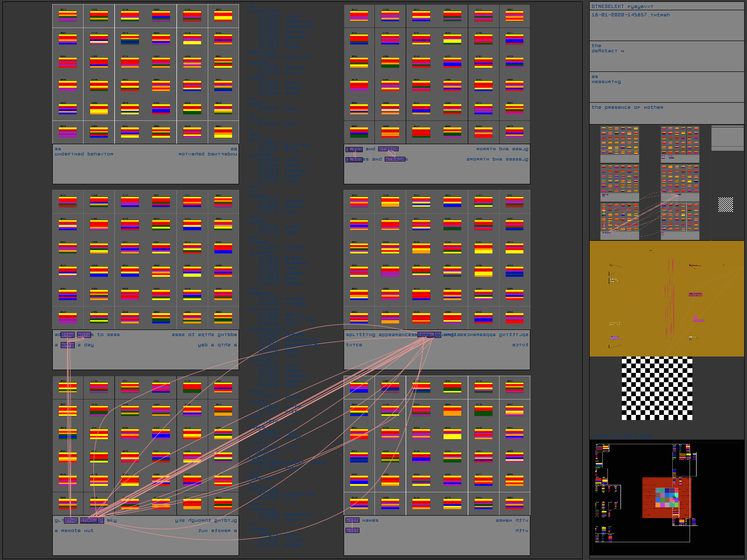Click the multicolored grid inside the red square
The height and width of the screenshot is (560, 747).
667,497
